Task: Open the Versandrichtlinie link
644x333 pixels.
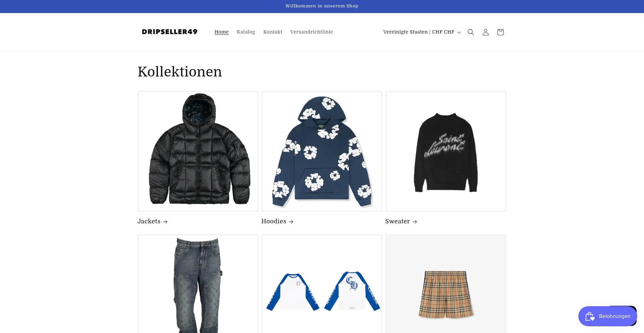Action: point(312,32)
